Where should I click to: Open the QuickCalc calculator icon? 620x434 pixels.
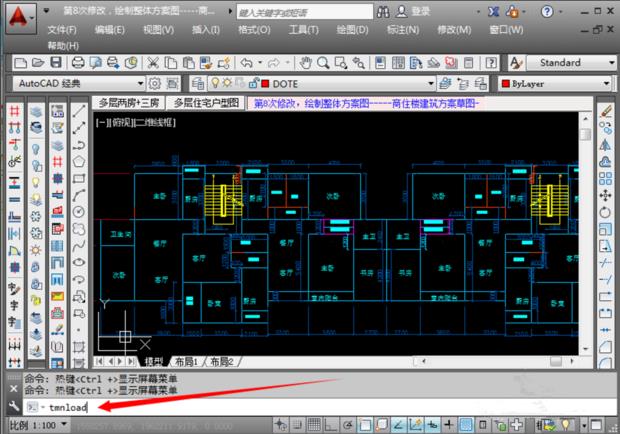(x=469, y=62)
